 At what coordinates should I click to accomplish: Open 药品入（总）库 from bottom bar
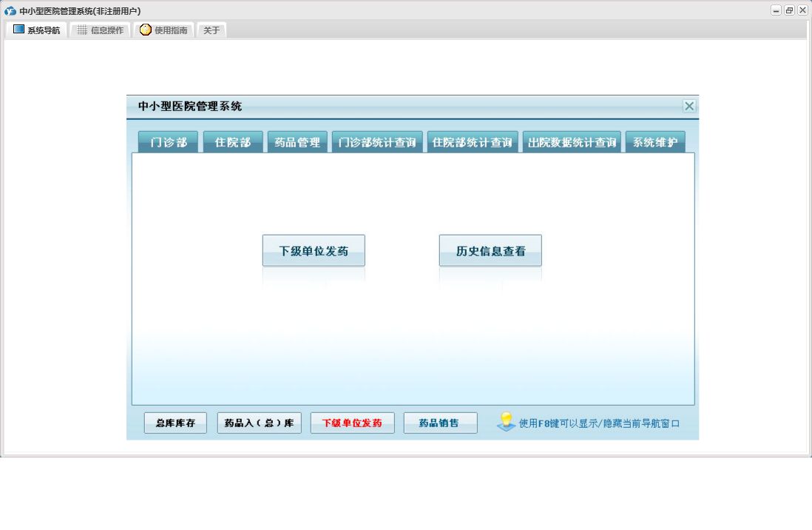(x=259, y=423)
